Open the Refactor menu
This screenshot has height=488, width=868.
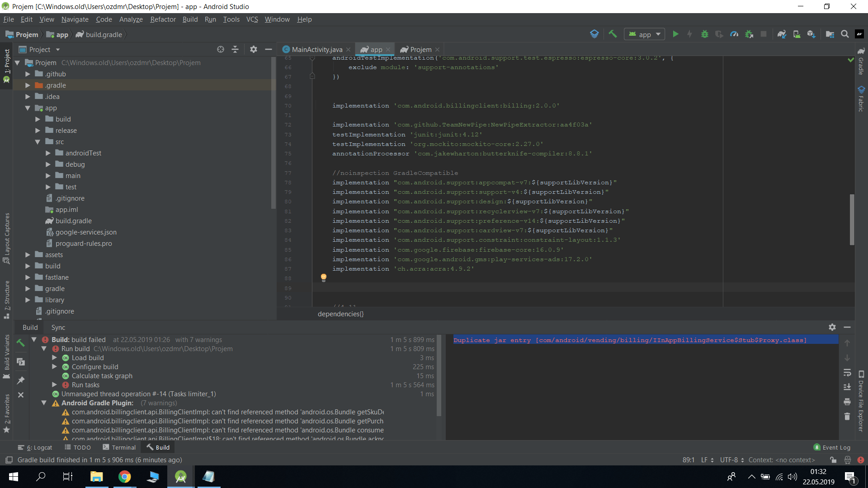tap(163, 19)
